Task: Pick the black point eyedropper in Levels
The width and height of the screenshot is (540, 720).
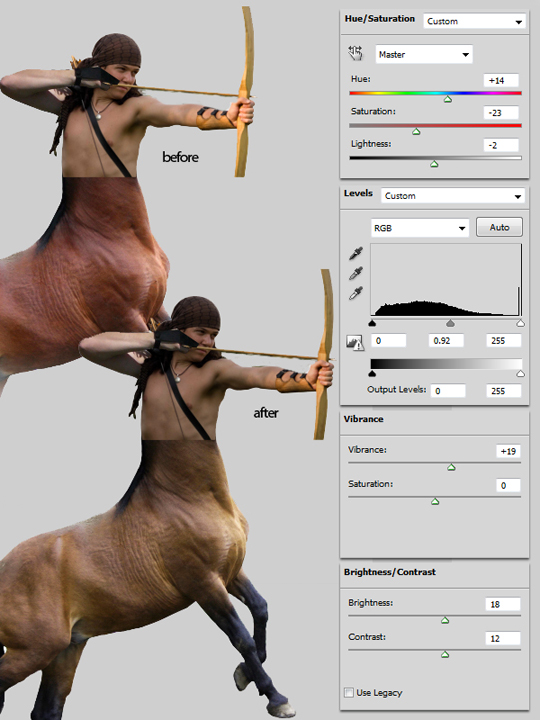Action: coord(356,253)
